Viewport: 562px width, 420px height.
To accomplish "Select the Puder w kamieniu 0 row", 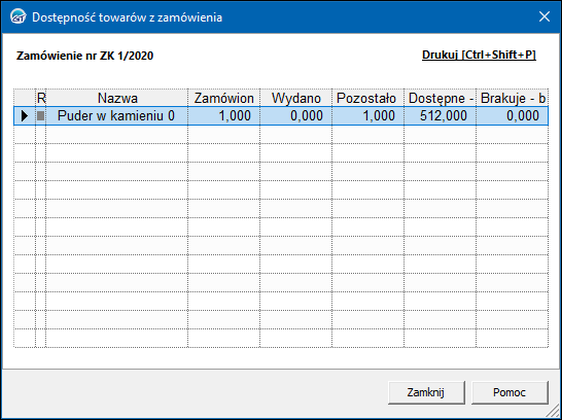I will point(281,116).
